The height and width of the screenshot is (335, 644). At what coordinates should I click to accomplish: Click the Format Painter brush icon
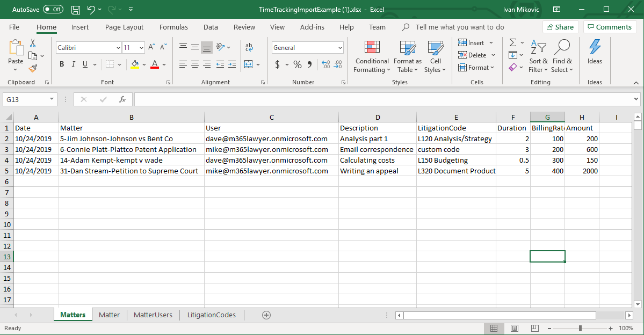[33, 68]
